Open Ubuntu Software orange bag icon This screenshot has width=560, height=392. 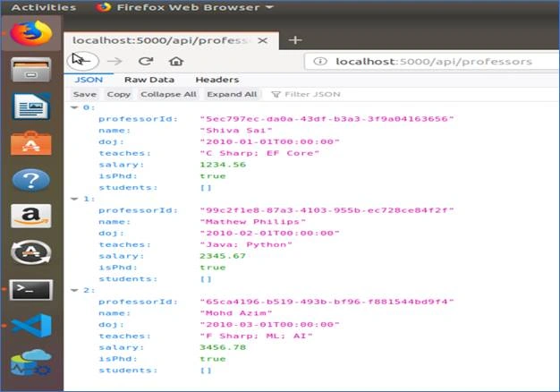click(31, 143)
